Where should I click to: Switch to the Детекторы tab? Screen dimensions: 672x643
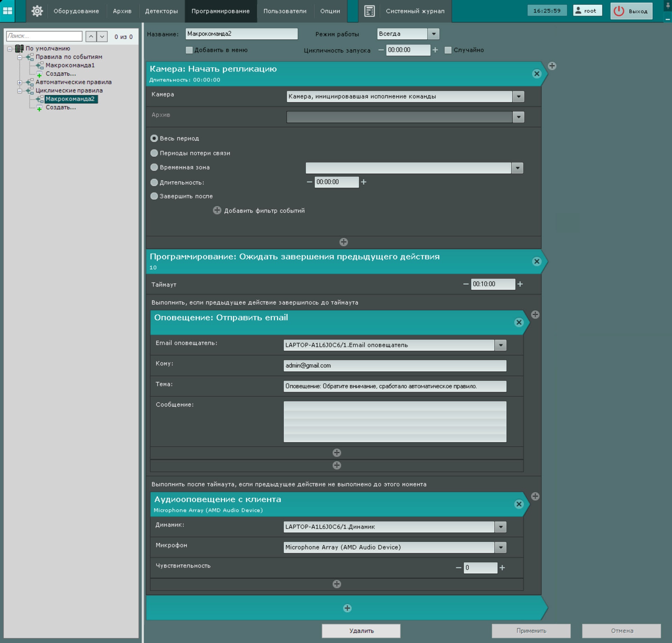tap(161, 11)
